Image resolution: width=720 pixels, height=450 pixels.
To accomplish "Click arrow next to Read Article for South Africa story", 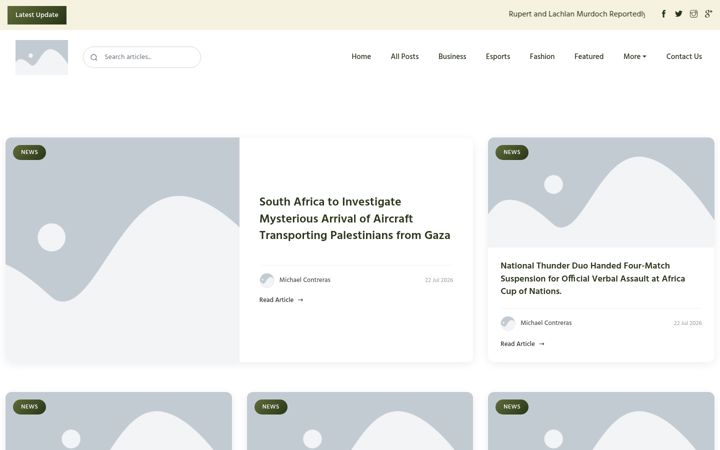I will click(300, 300).
